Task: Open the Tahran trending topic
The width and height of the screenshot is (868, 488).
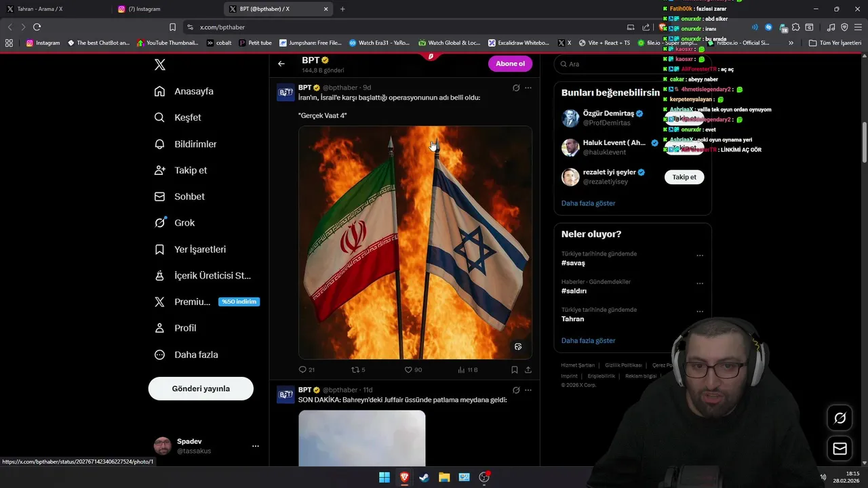Action: click(572, 319)
